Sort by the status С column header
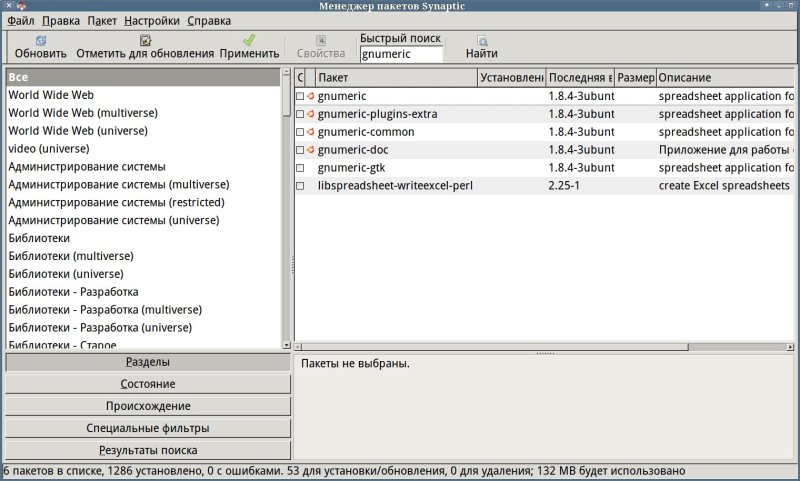This screenshot has width=800, height=481. point(300,78)
